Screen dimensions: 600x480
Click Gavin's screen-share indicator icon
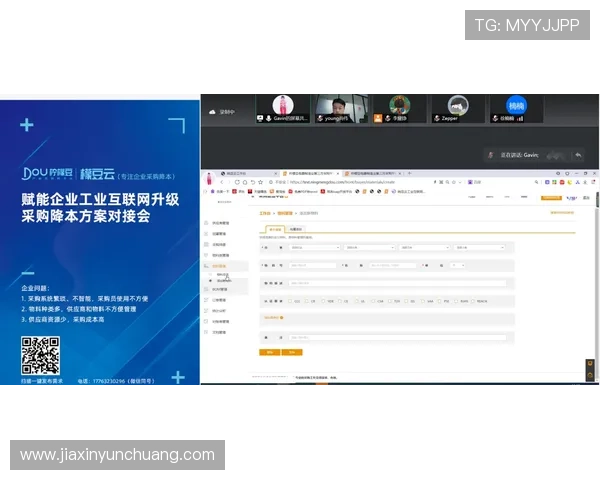260,119
